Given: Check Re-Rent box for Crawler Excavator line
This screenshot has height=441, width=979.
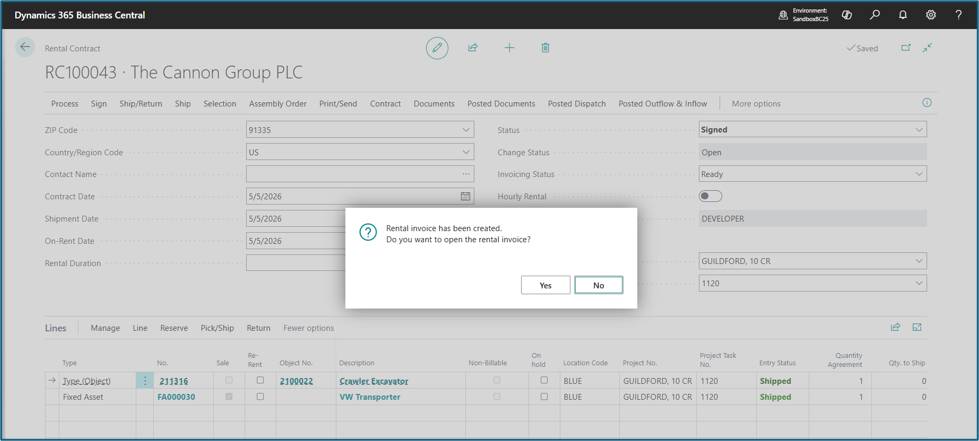Looking at the screenshot, I should pos(260,380).
